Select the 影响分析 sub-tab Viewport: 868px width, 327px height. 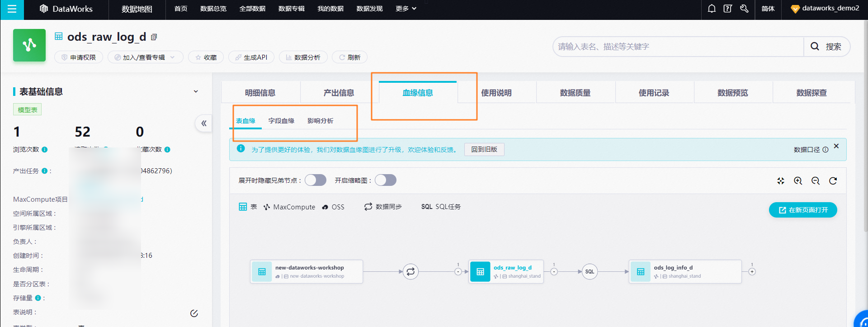321,121
